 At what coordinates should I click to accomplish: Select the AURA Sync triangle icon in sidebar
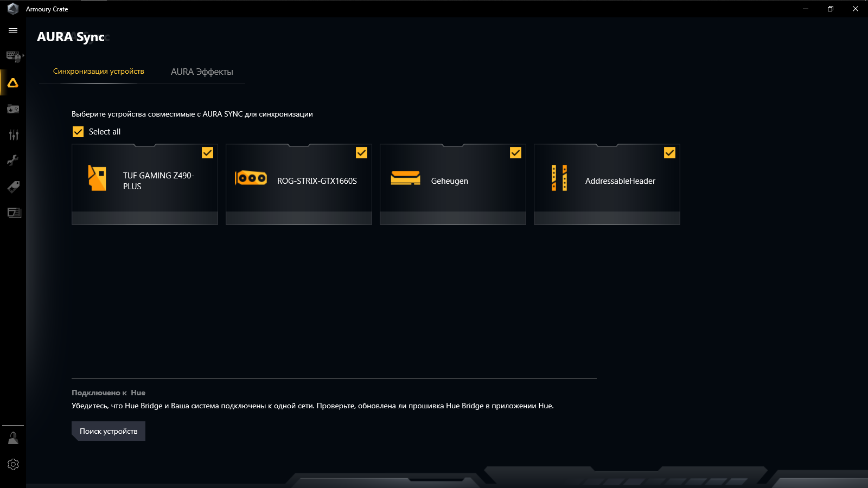coord(13,83)
